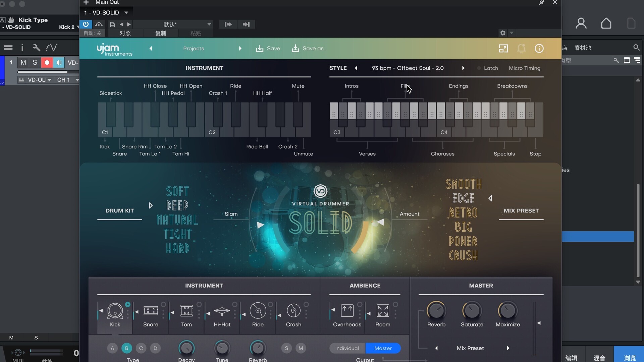The height and width of the screenshot is (362, 644).
Task: Click the wrench tool icon in track toolbar
Action: (36, 48)
